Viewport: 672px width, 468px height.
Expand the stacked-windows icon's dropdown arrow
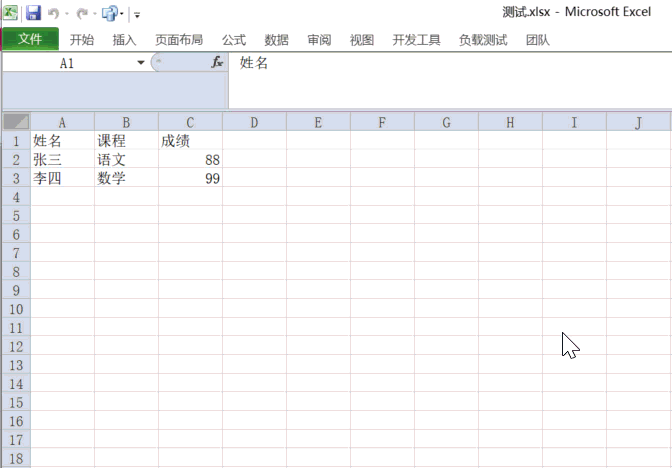122,14
